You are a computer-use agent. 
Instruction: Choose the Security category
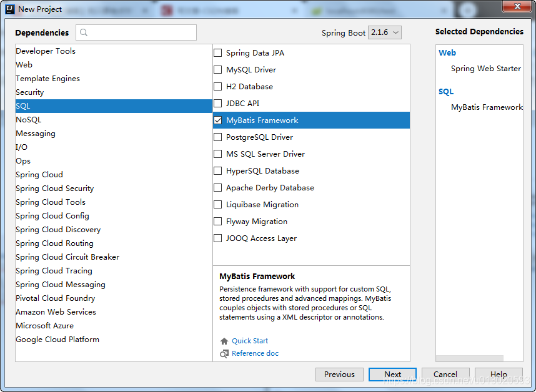click(x=114, y=92)
